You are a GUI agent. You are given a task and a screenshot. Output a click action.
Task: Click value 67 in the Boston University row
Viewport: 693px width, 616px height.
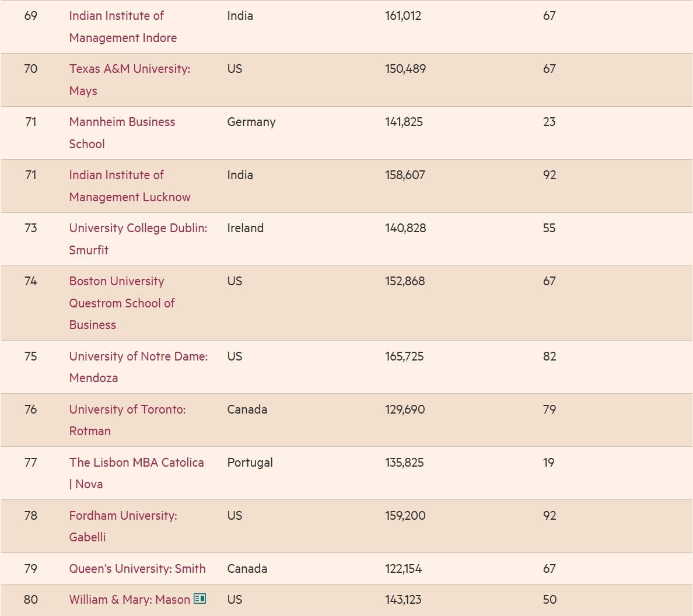pyautogui.click(x=549, y=281)
